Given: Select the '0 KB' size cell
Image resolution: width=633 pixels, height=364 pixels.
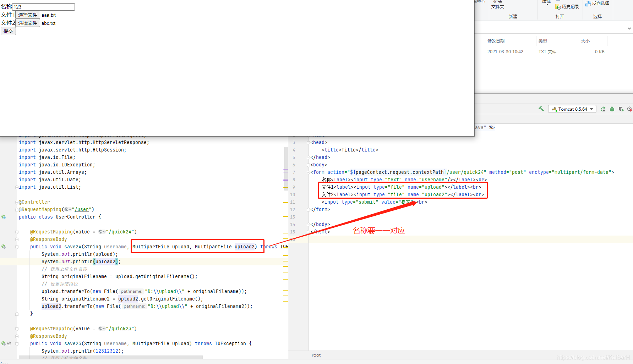Looking at the screenshot, I should [x=600, y=52].
